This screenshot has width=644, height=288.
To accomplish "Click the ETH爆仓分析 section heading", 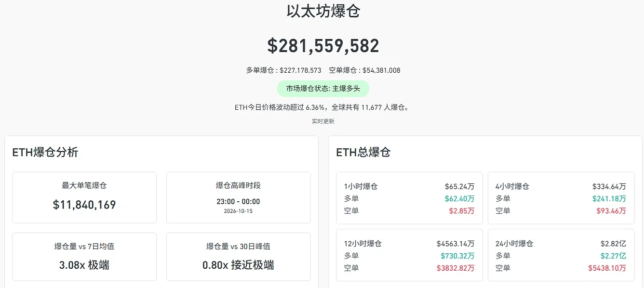I will (45, 153).
